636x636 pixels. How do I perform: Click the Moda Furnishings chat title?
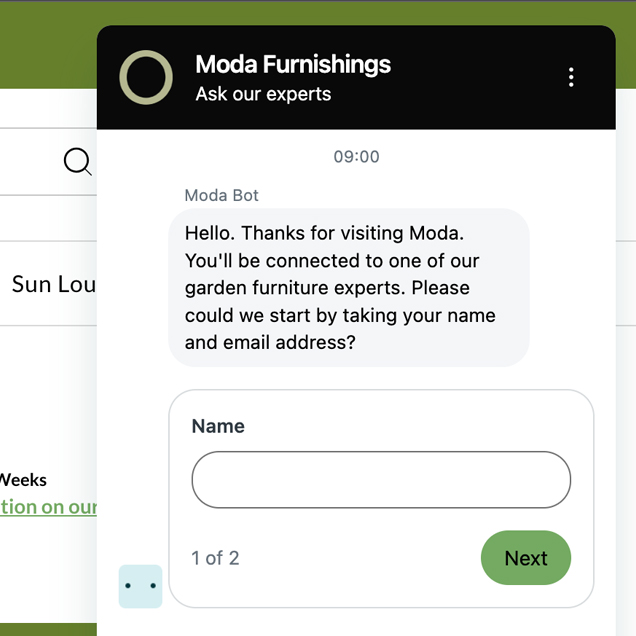click(x=293, y=64)
